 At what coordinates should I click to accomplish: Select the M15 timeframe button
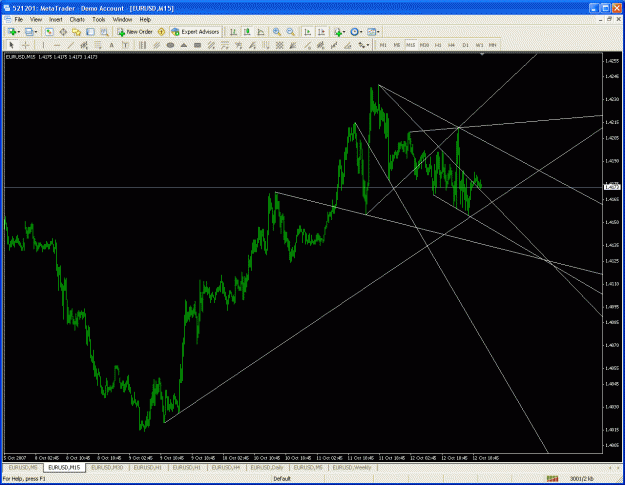[x=411, y=45]
